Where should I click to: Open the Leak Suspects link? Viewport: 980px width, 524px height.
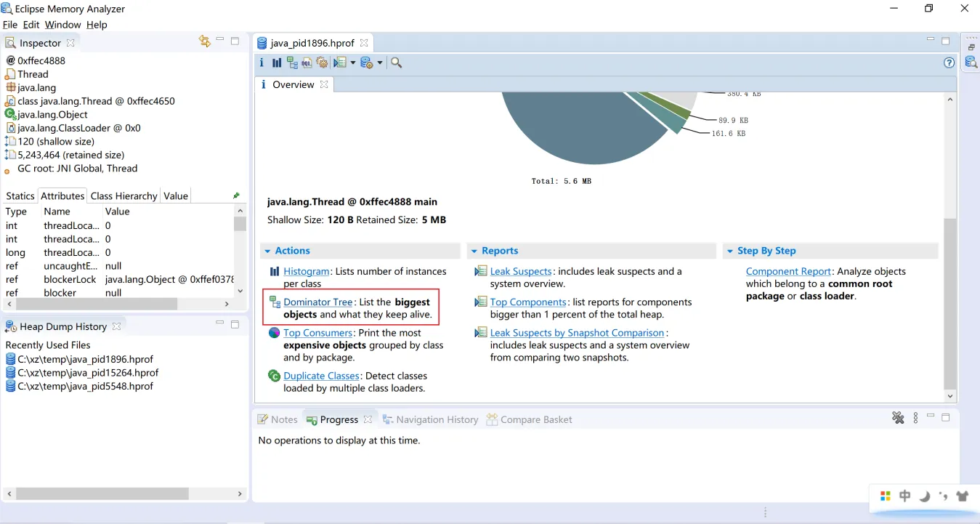click(x=521, y=271)
